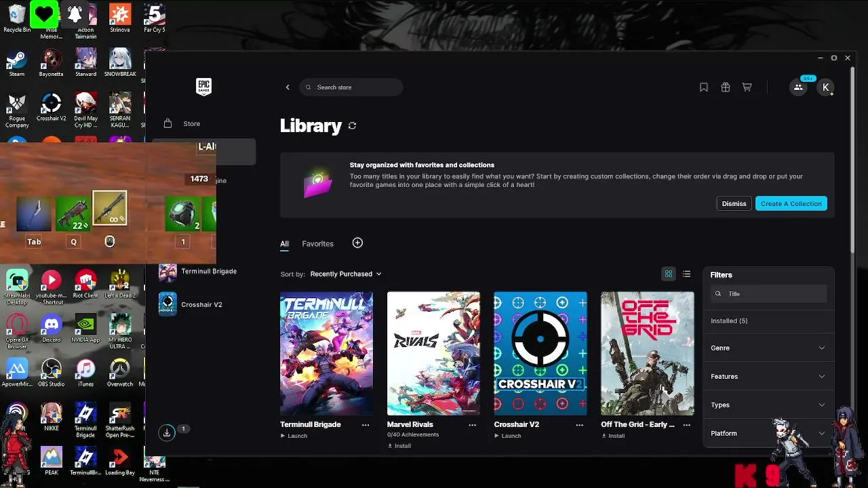Image resolution: width=868 pixels, height=488 pixels.
Task: Launch Crosshair V2
Action: [x=508, y=436]
